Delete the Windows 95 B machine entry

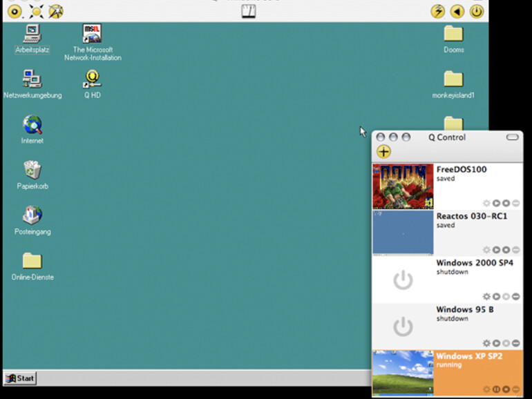pos(515,343)
